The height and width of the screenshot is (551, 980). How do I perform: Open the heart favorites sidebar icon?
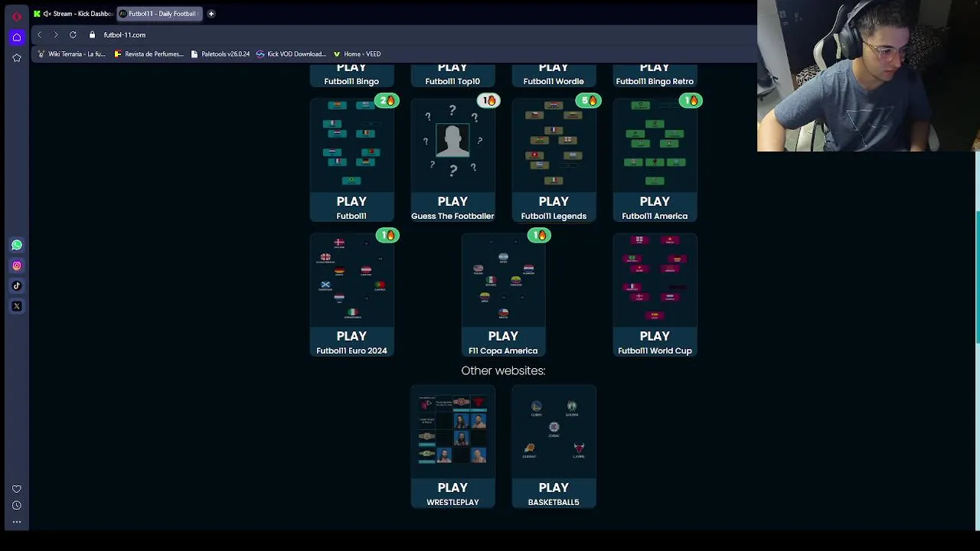tap(17, 489)
